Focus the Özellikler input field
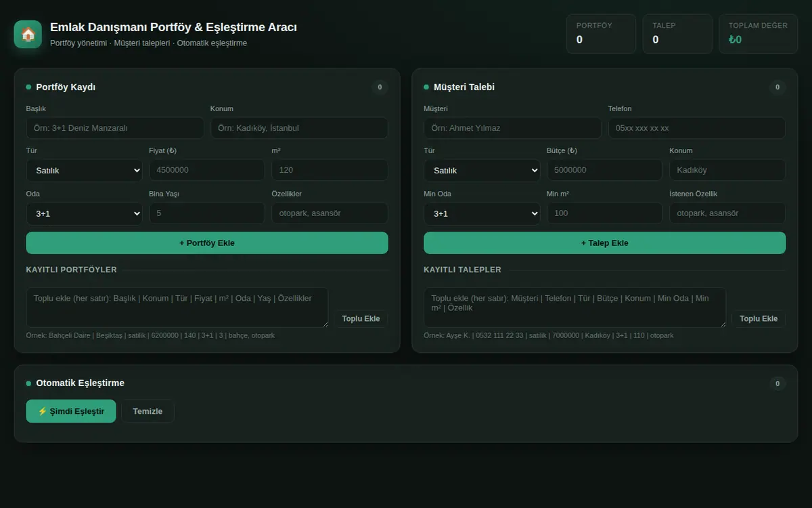 [x=330, y=213]
